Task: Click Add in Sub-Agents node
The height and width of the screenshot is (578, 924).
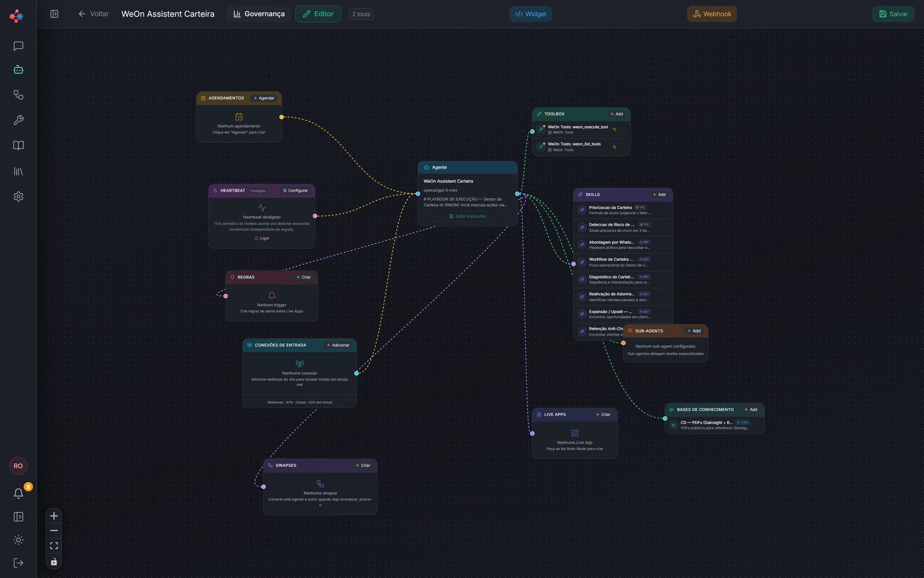Action: 694,331
